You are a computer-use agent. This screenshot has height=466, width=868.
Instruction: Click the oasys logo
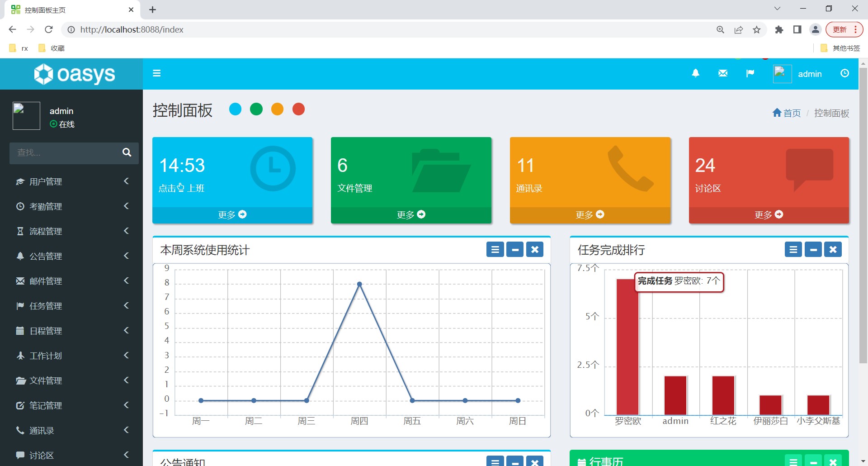pos(75,74)
